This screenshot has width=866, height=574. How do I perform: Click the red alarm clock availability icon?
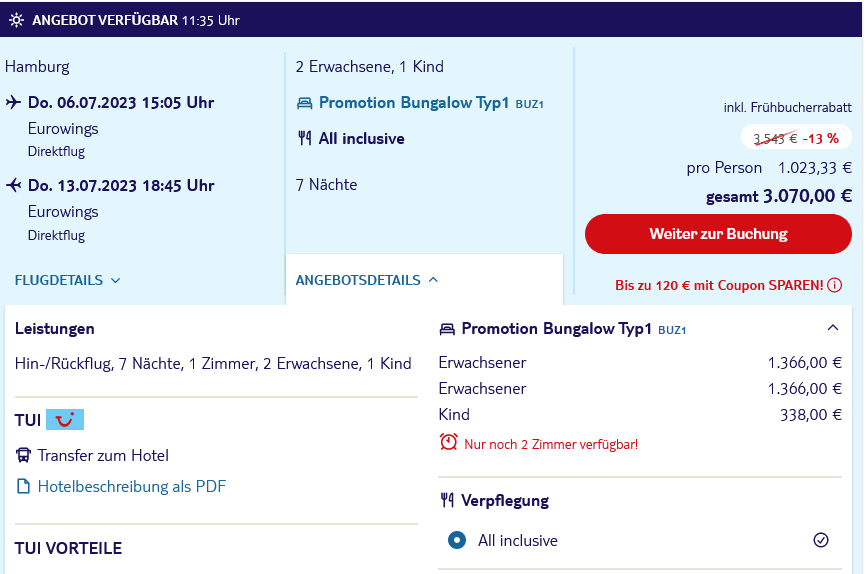pos(448,442)
